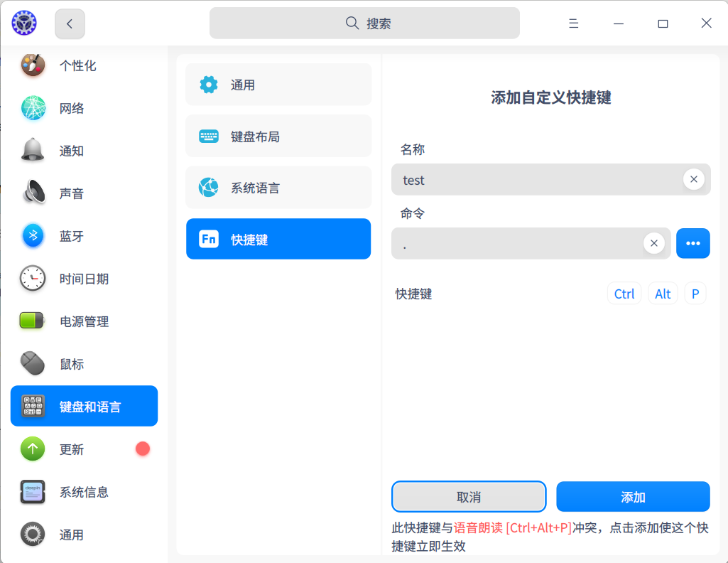The height and width of the screenshot is (563, 728).
Task: Select the 鼠标 (Mouse) settings icon
Action: click(33, 364)
